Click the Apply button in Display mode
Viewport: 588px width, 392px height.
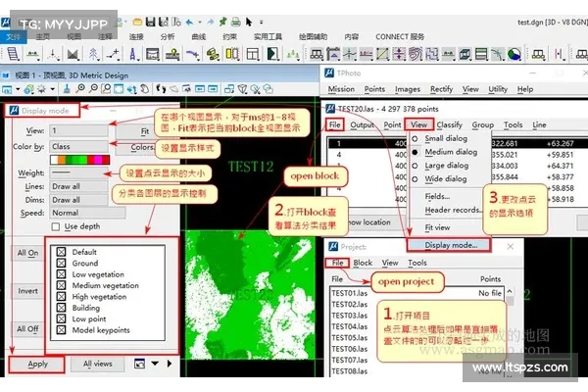(x=37, y=364)
